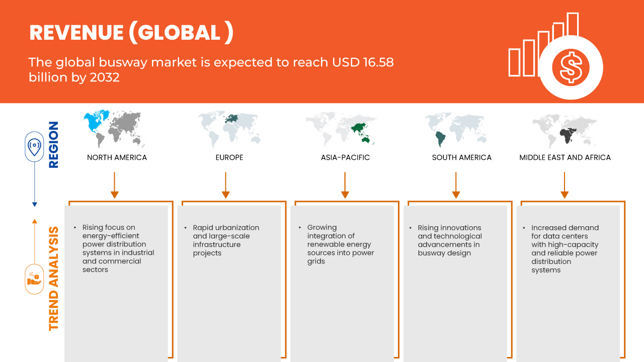
Task: Click the location pin Region icon
Action: click(x=34, y=147)
